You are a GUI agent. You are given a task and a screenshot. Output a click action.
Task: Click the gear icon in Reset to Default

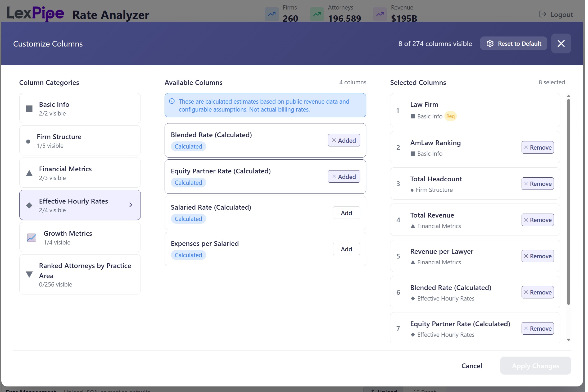pos(490,44)
